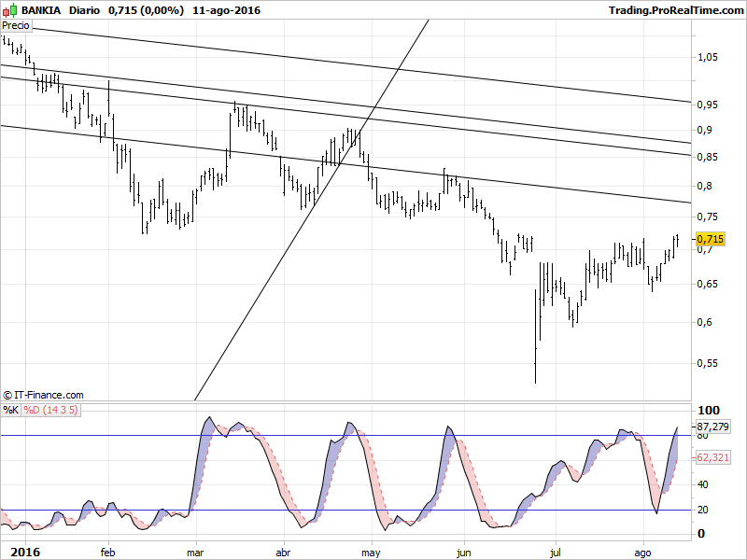Viewport: 747px width, 560px height.
Task: Click the jun month marker on time axis
Action: point(463,553)
